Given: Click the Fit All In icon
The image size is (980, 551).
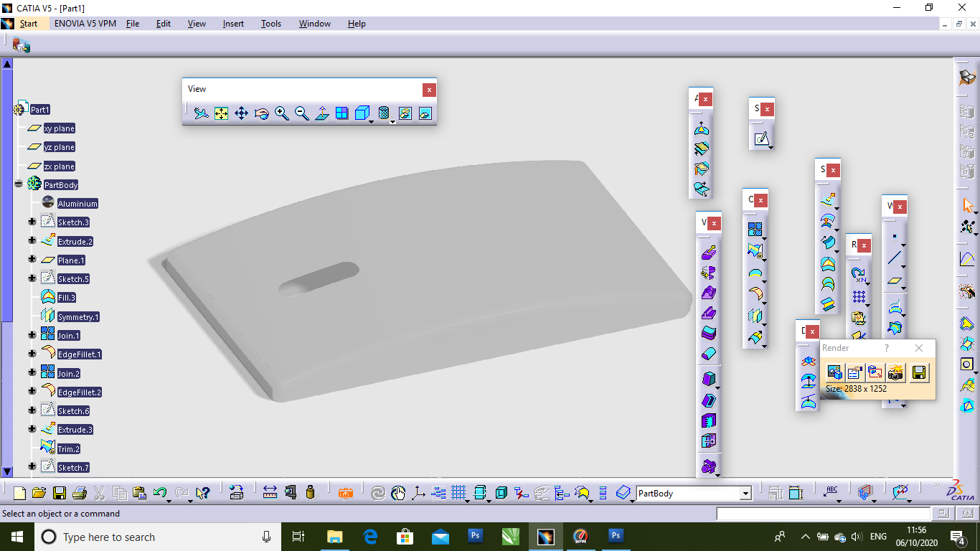Looking at the screenshot, I should (221, 113).
